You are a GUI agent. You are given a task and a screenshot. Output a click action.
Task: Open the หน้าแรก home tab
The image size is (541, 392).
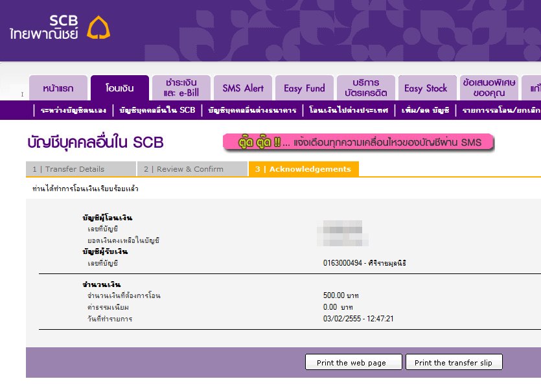coord(58,88)
